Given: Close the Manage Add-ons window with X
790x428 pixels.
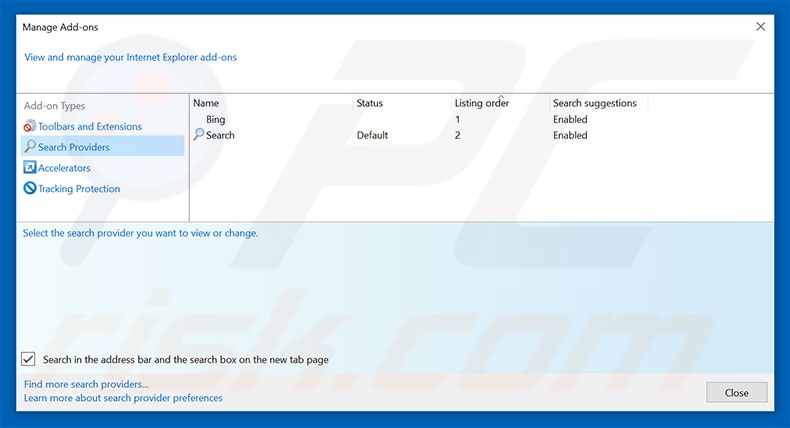Looking at the screenshot, I should 761,26.
